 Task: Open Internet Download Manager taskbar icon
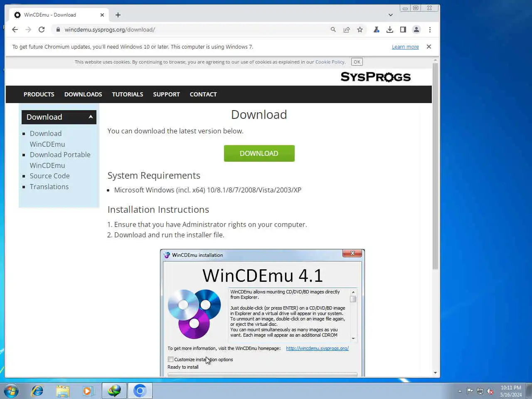(114, 391)
